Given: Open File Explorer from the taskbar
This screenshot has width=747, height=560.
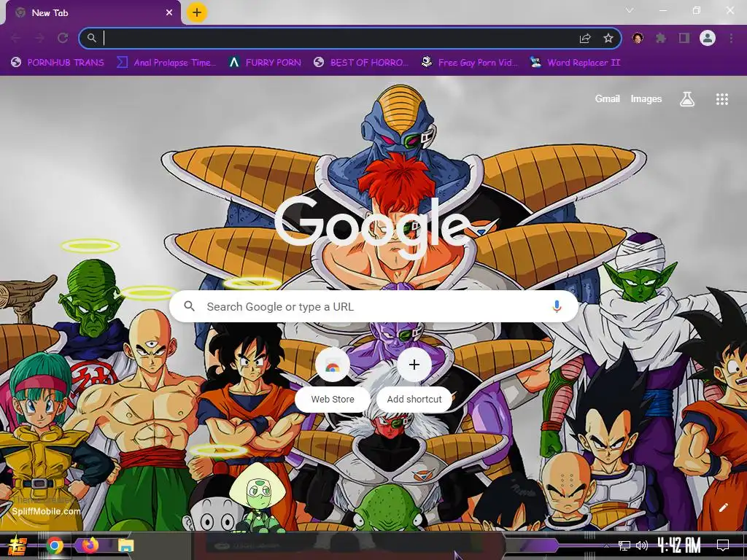Looking at the screenshot, I should (x=125, y=545).
